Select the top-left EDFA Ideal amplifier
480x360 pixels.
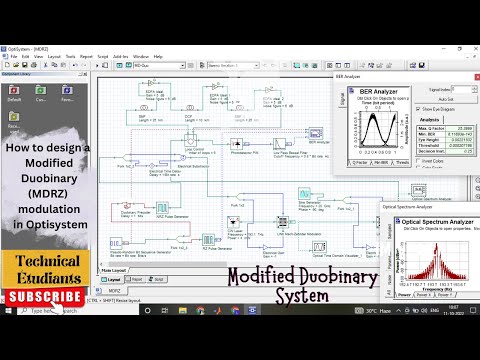click(152, 83)
